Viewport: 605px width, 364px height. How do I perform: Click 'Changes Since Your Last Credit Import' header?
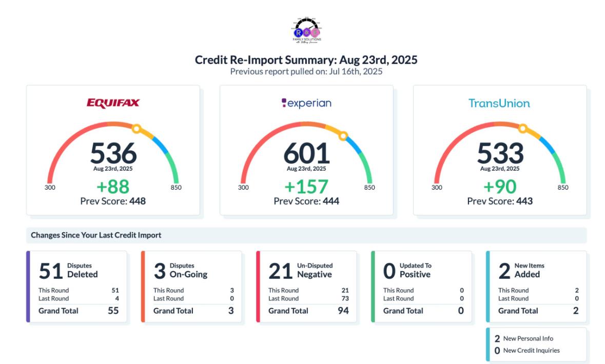[x=96, y=235]
